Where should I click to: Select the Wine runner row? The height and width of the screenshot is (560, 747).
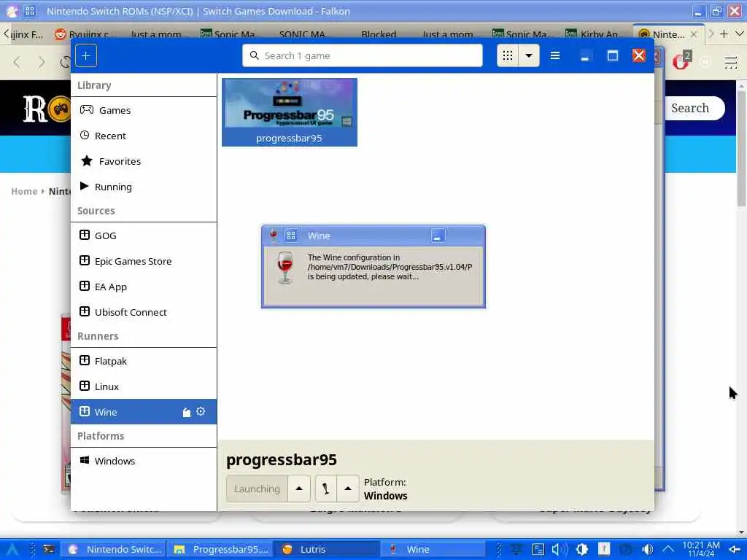(144, 412)
